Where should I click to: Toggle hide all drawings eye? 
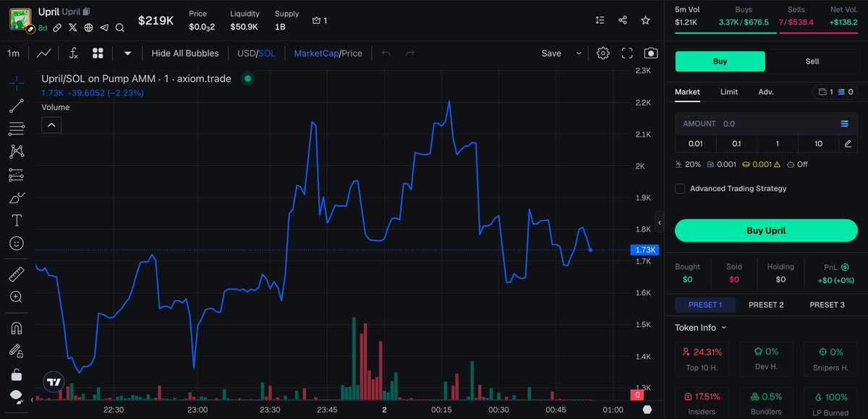tap(17, 397)
